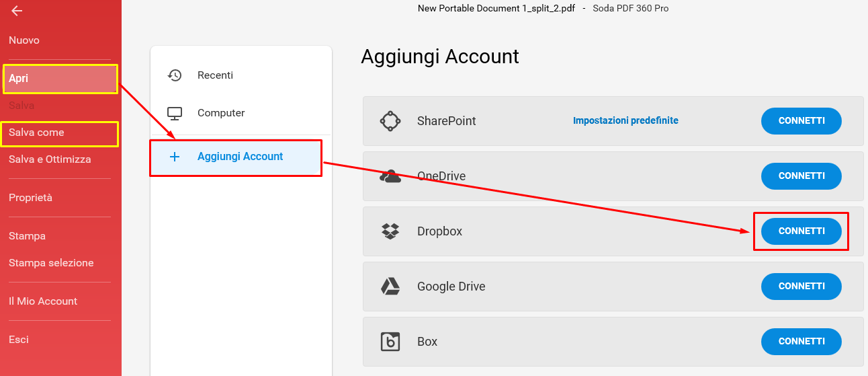
Task: Click the greyed-out Salva item
Action: (x=21, y=106)
